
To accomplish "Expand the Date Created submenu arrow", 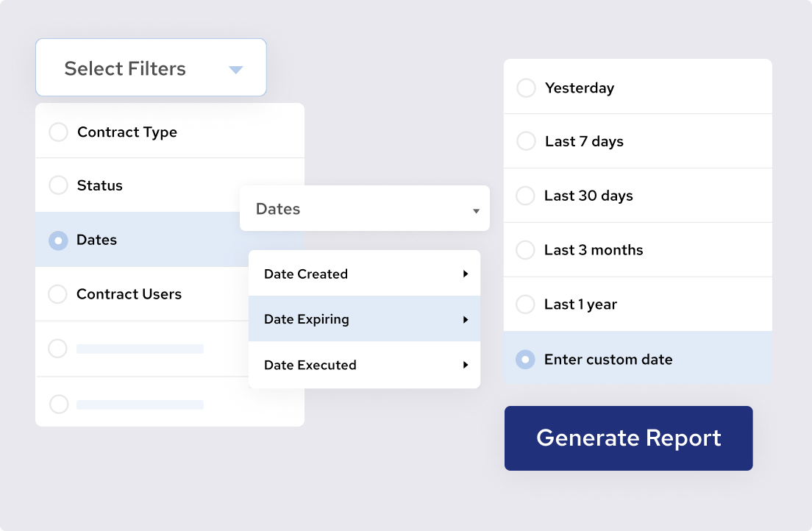I will (x=466, y=273).
